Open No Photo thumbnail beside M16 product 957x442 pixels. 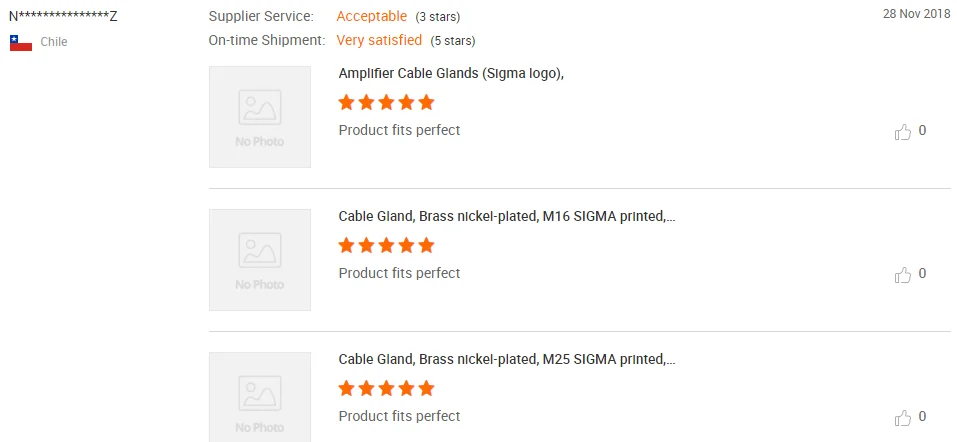click(260, 260)
